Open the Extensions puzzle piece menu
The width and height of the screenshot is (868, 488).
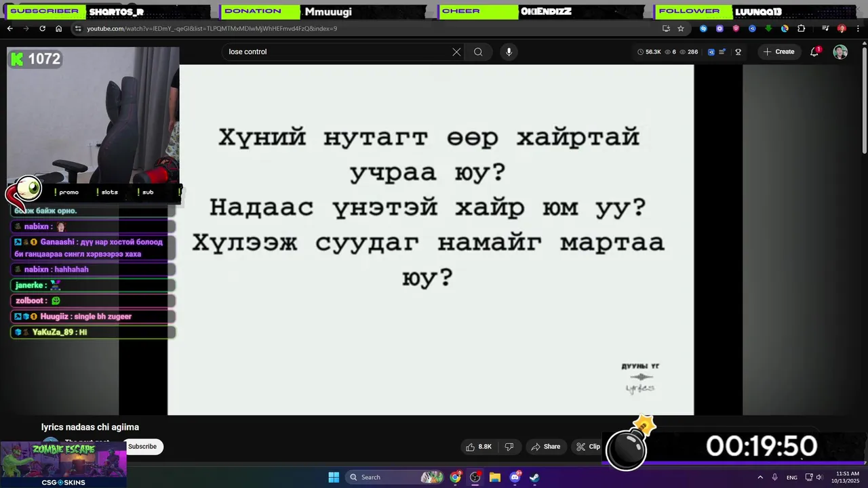click(x=801, y=28)
